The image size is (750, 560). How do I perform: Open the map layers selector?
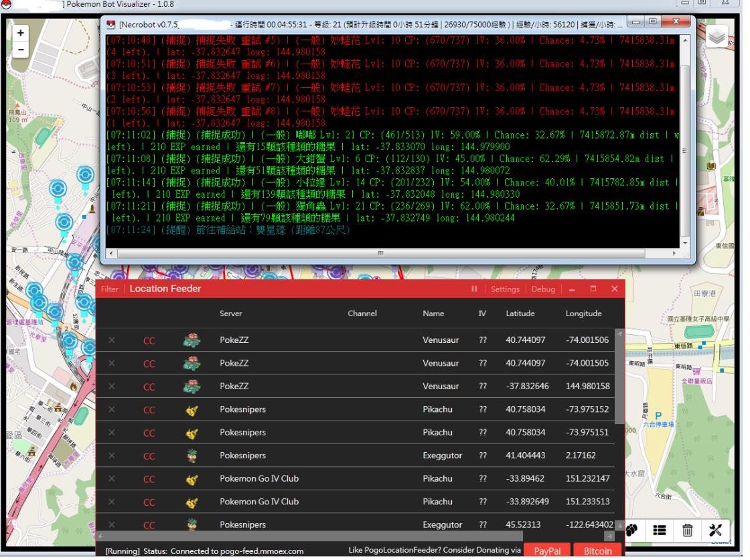tap(717, 37)
